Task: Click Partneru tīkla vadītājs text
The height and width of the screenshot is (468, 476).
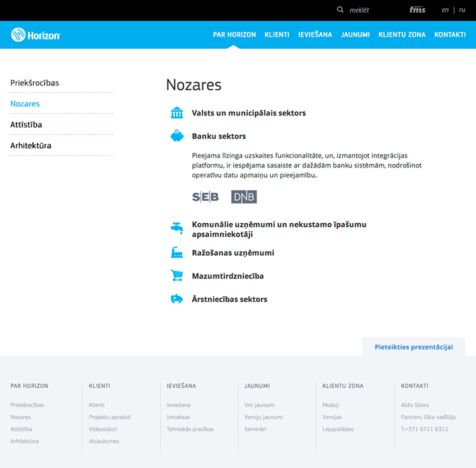Action: (x=428, y=417)
